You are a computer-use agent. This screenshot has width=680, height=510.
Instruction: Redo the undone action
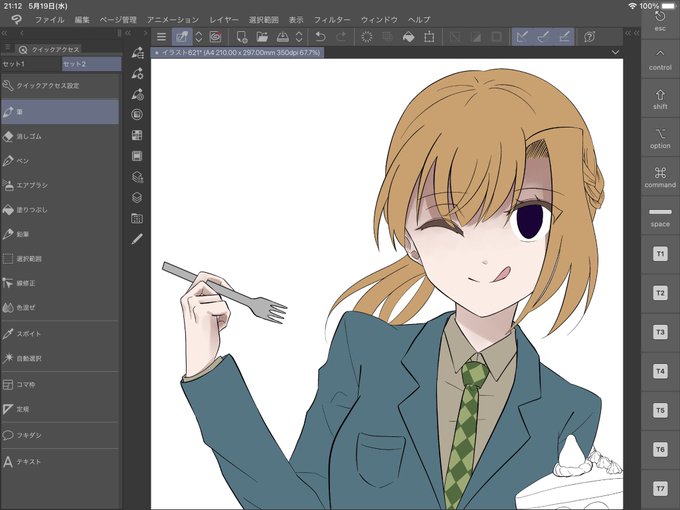coord(341,37)
